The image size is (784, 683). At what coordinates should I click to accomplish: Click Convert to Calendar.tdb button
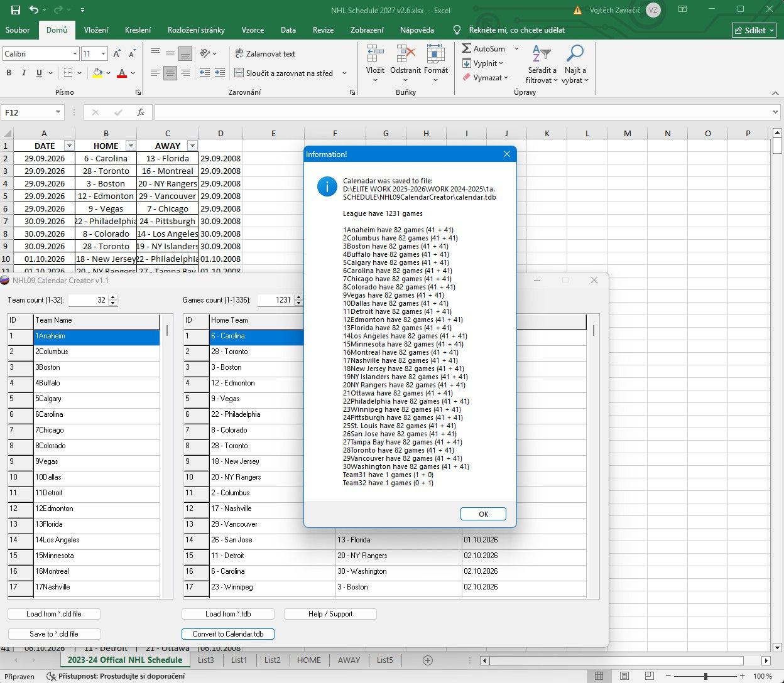228,634
